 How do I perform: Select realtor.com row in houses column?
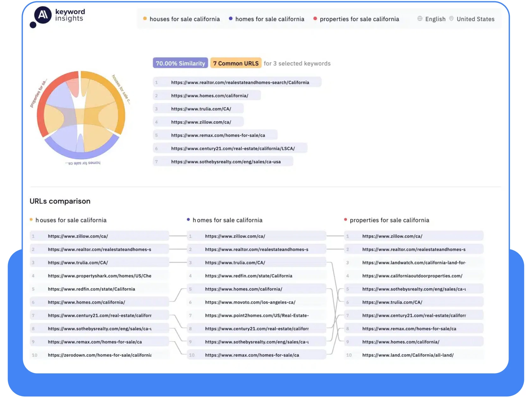(99, 249)
